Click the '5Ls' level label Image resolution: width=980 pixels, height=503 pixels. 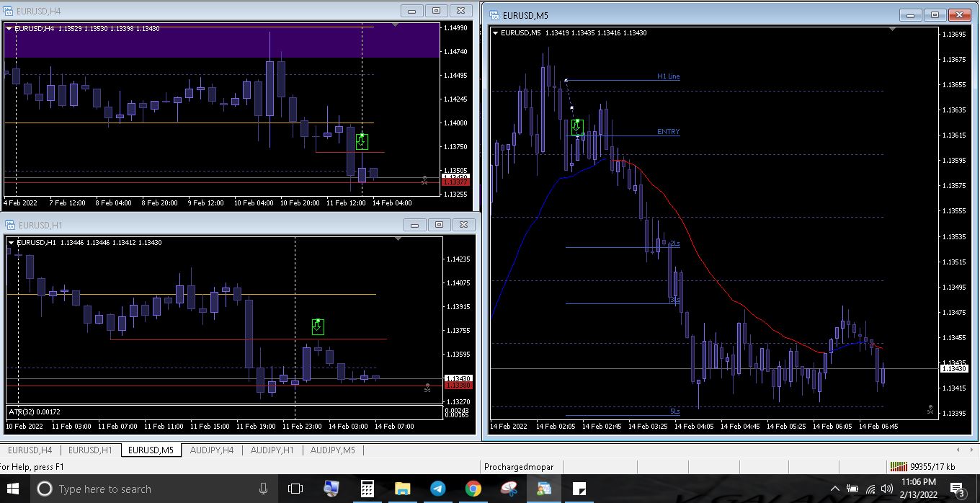click(674, 411)
